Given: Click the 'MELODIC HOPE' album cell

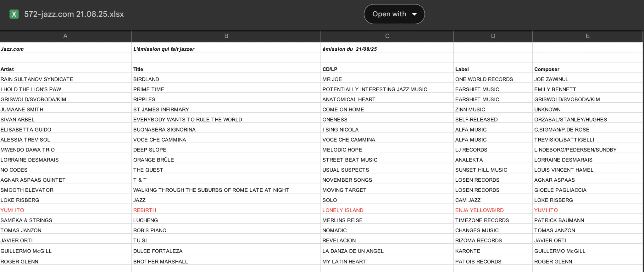Looking at the screenshot, I should click(387, 148).
